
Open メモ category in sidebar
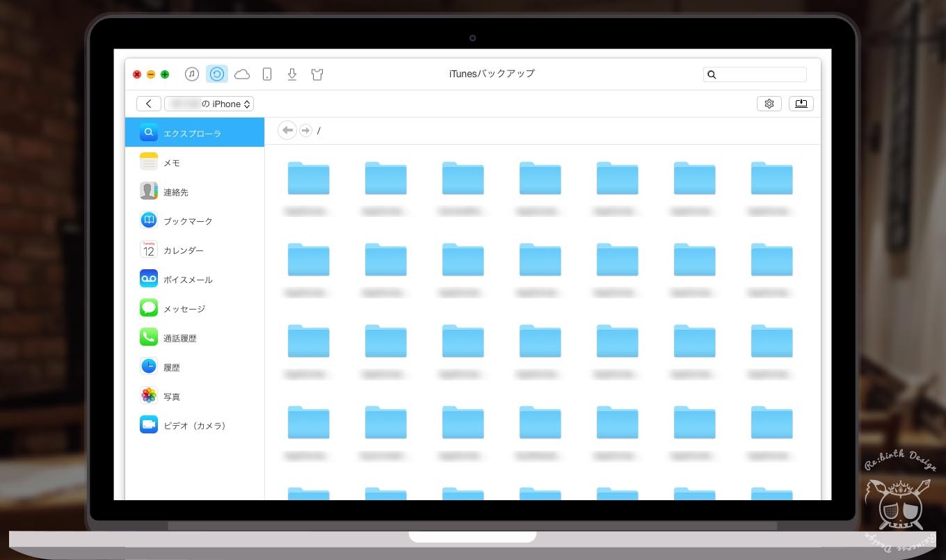tap(172, 163)
